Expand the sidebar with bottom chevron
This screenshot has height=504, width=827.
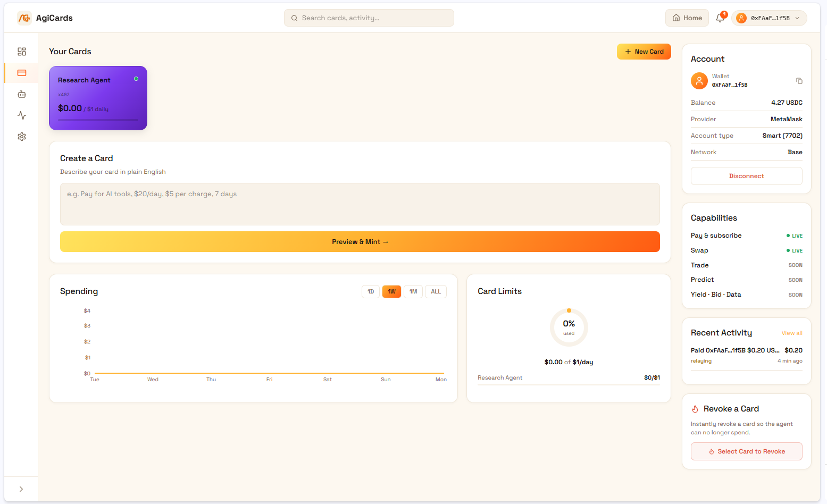click(21, 489)
